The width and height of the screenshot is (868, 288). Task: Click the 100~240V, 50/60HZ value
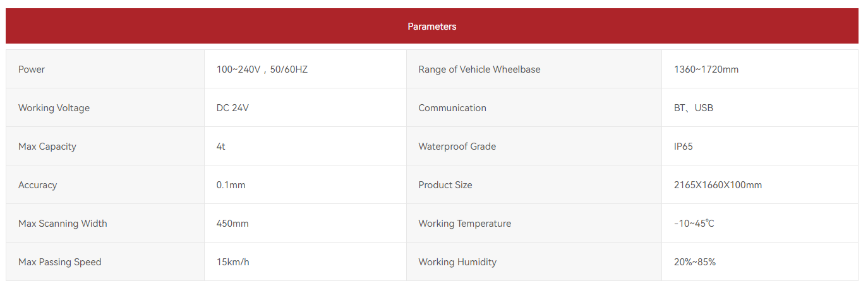pyautogui.click(x=262, y=69)
